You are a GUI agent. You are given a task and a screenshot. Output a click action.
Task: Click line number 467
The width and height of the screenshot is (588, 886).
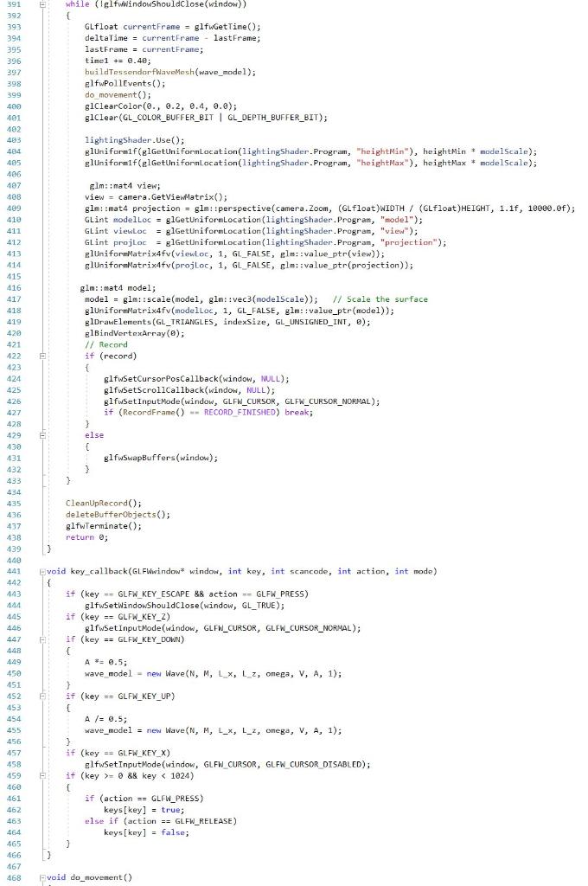point(13,866)
